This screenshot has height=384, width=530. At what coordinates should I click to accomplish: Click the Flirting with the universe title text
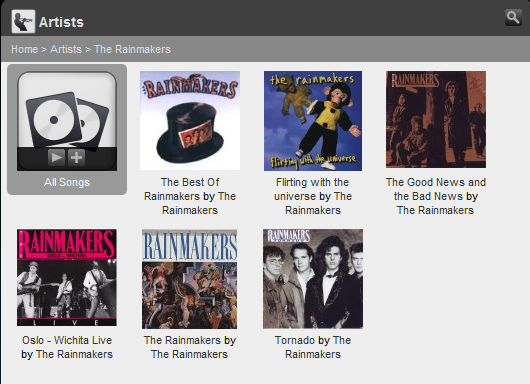(x=313, y=196)
